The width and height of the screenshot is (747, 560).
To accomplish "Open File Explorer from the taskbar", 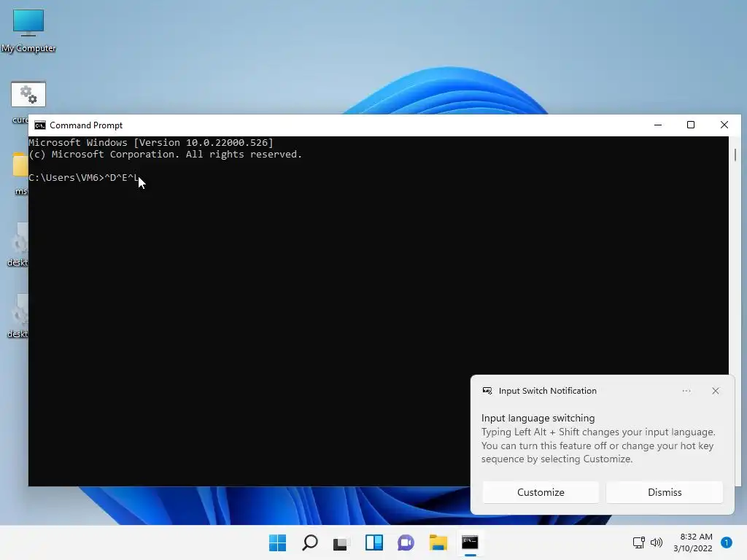I will tap(438, 542).
